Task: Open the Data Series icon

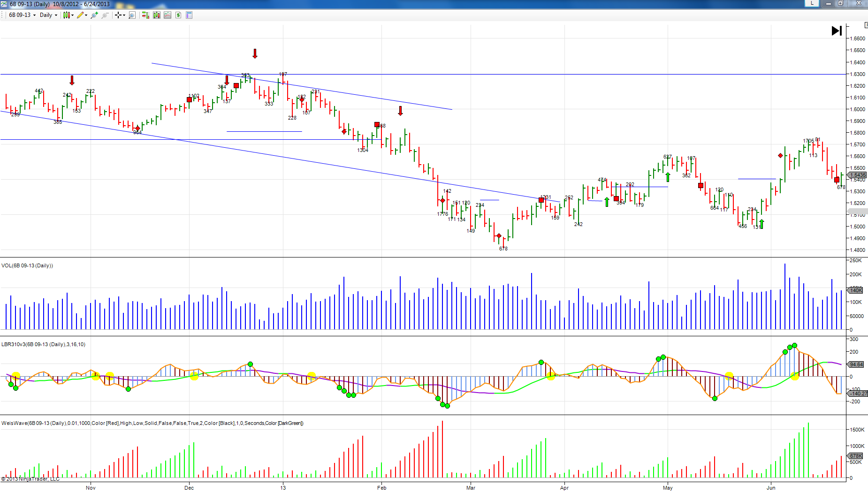Action: [157, 15]
